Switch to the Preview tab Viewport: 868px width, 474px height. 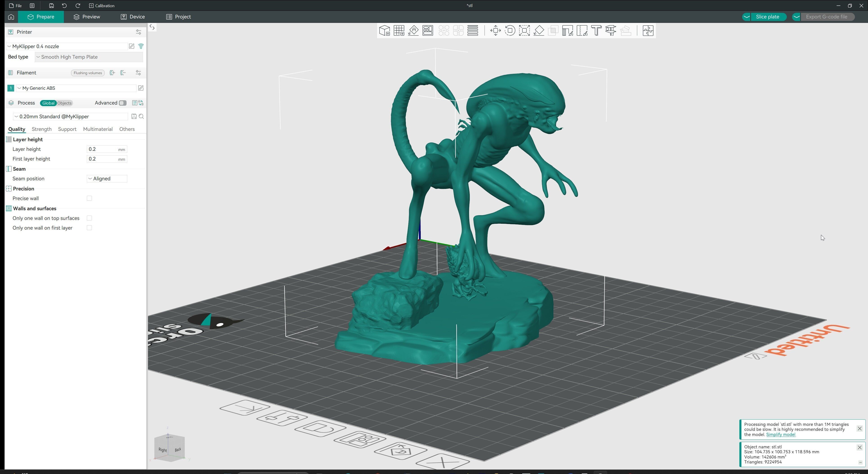tap(87, 17)
